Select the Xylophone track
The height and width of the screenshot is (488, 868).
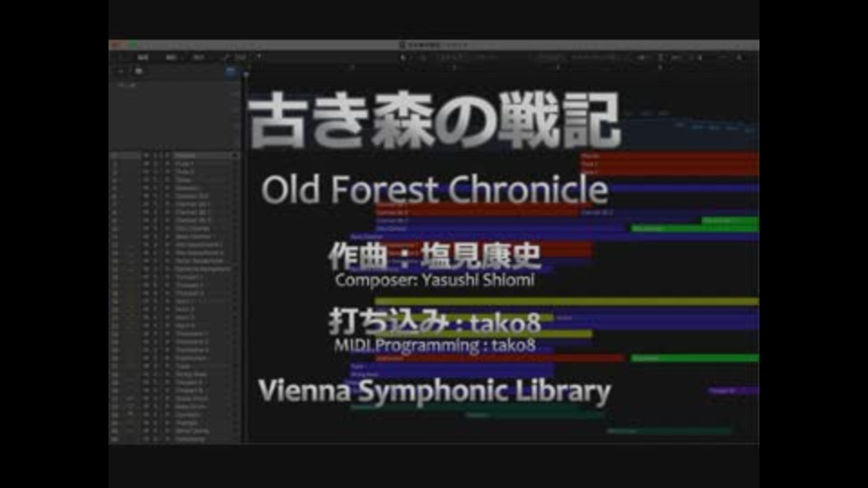pos(175,439)
